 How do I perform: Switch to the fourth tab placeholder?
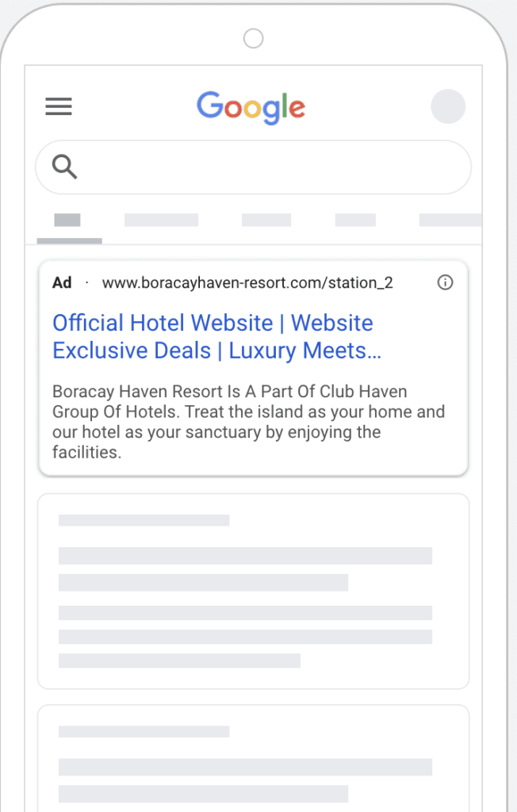point(355,220)
